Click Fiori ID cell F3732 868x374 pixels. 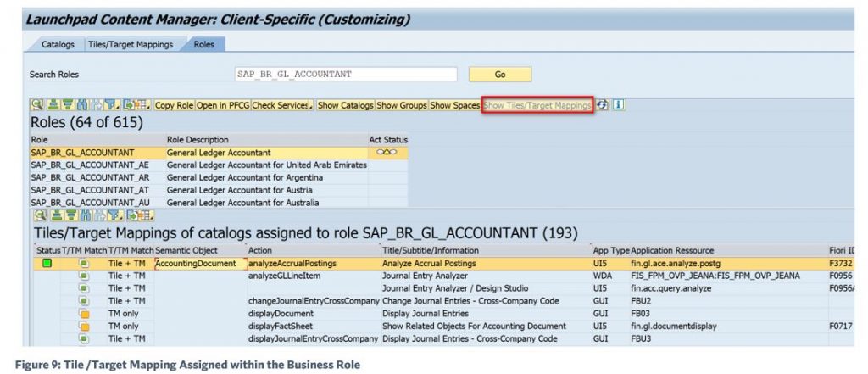[x=840, y=263]
